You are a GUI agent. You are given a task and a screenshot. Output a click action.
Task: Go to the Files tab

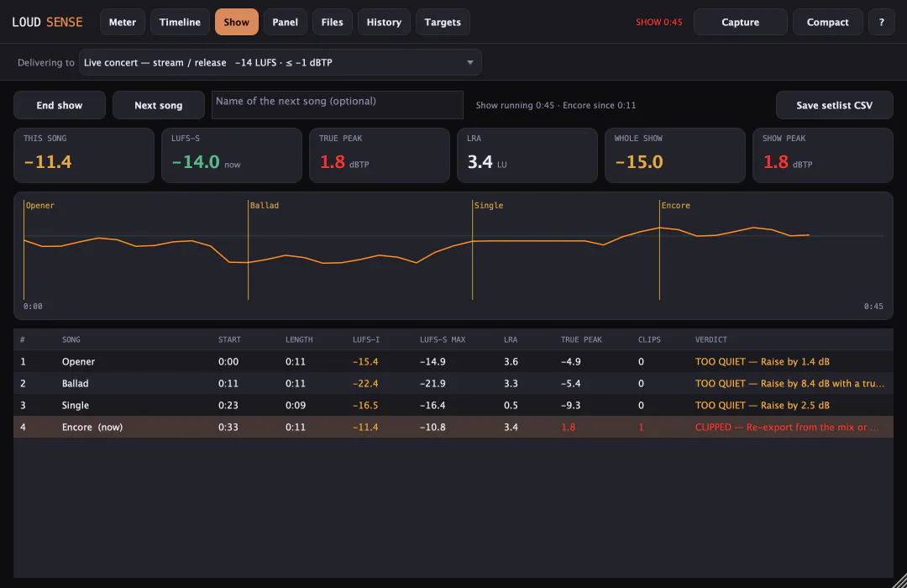tap(332, 22)
